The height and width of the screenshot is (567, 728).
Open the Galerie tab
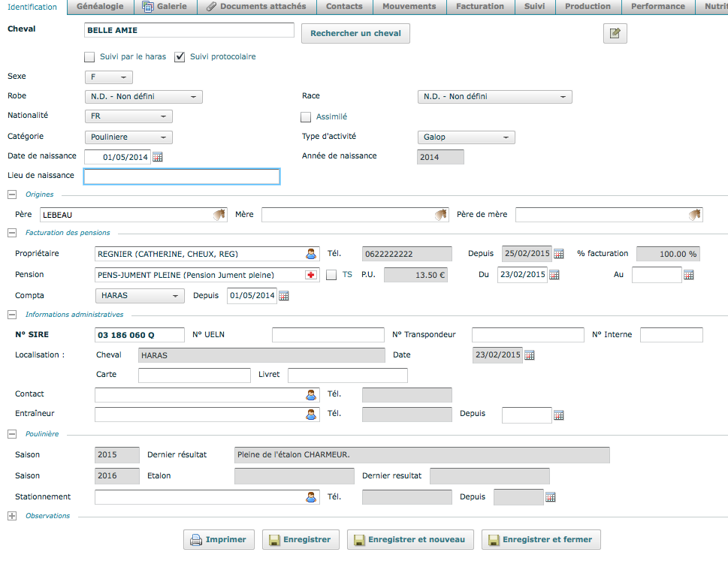166,7
